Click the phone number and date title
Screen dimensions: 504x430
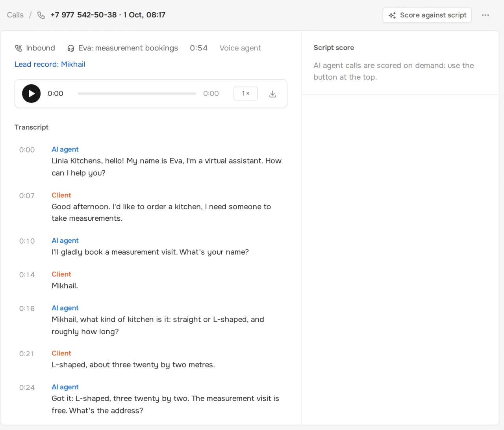tap(108, 15)
